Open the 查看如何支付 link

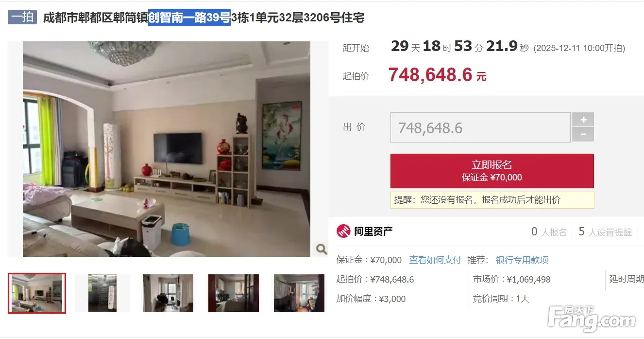435,260
